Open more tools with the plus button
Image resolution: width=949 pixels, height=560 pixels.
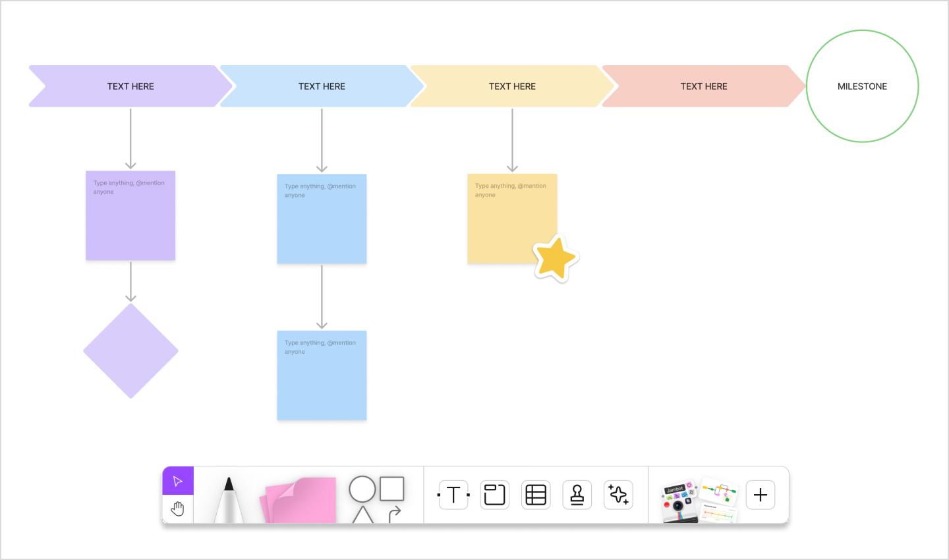click(760, 495)
